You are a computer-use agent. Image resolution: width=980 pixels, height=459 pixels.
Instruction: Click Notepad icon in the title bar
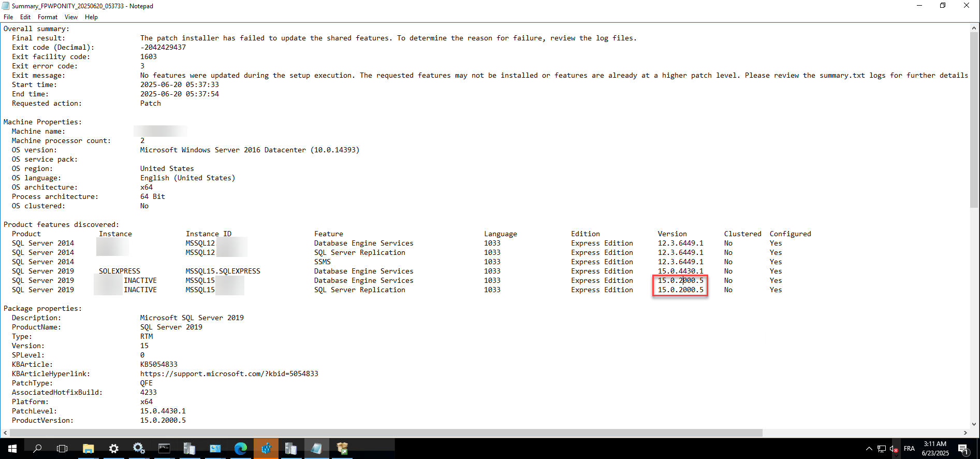coord(6,6)
